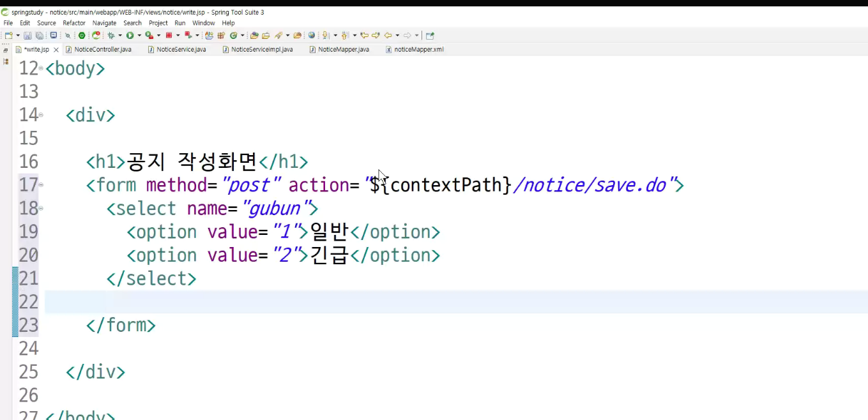
Task: Click the h1 text 공지 작성화면
Action: point(192,161)
